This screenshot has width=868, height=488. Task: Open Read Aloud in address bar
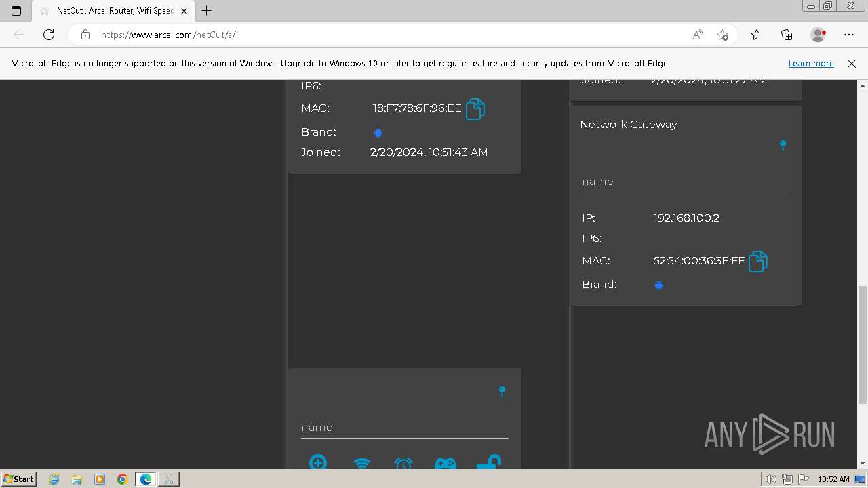[x=698, y=35]
